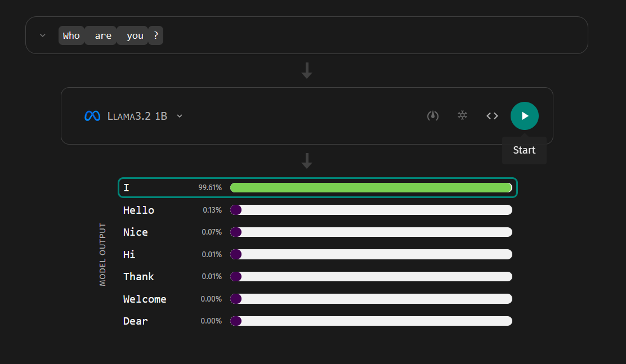Image resolution: width=626 pixels, height=364 pixels.
Task: Choose the "Nice" output token
Action: click(x=135, y=232)
